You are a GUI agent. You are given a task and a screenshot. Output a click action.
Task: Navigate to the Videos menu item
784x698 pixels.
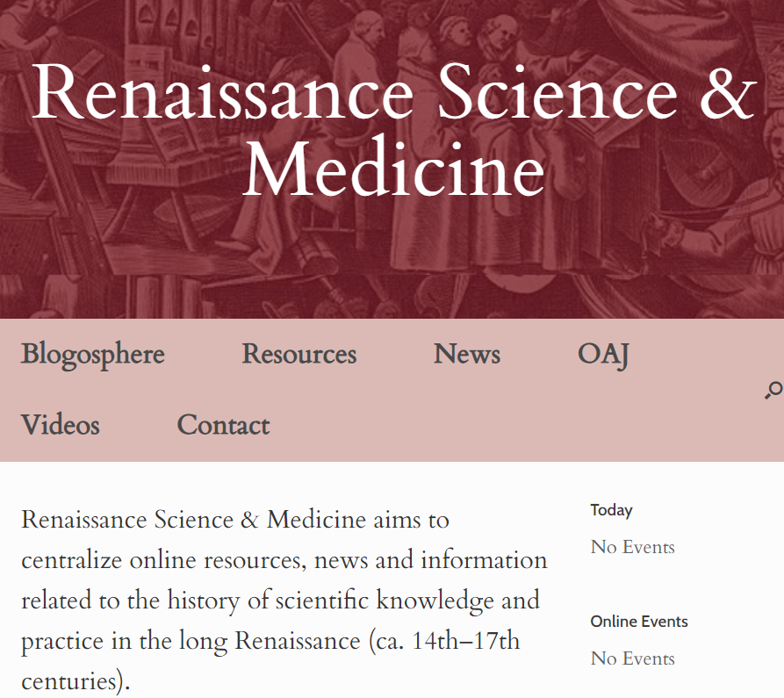pyautogui.click(x=60, y=425)
